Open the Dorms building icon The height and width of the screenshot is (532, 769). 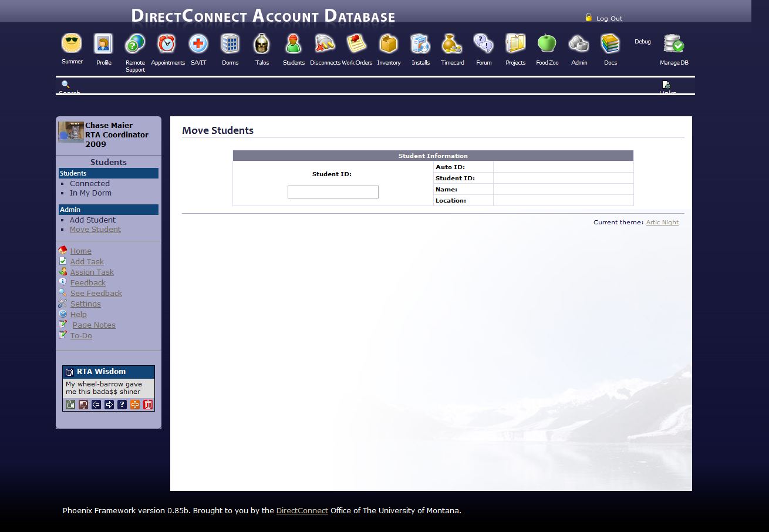230,43
